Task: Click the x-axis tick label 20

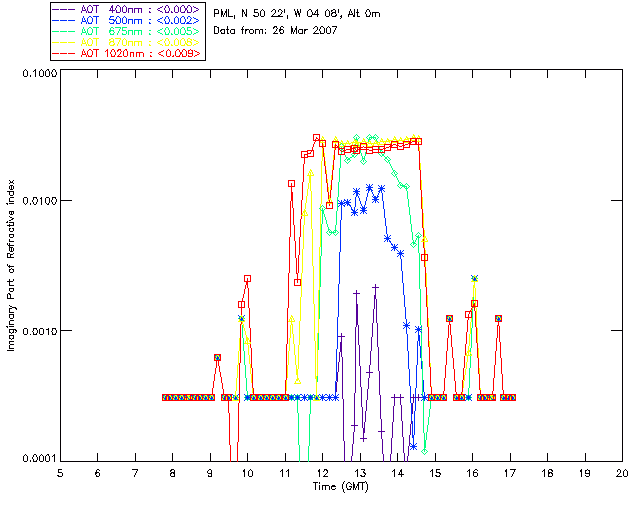Action: point(622,473)
